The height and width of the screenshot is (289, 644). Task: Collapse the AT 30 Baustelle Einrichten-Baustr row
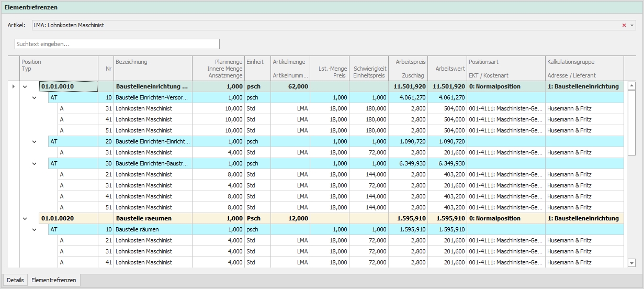[x=35, y=163]
